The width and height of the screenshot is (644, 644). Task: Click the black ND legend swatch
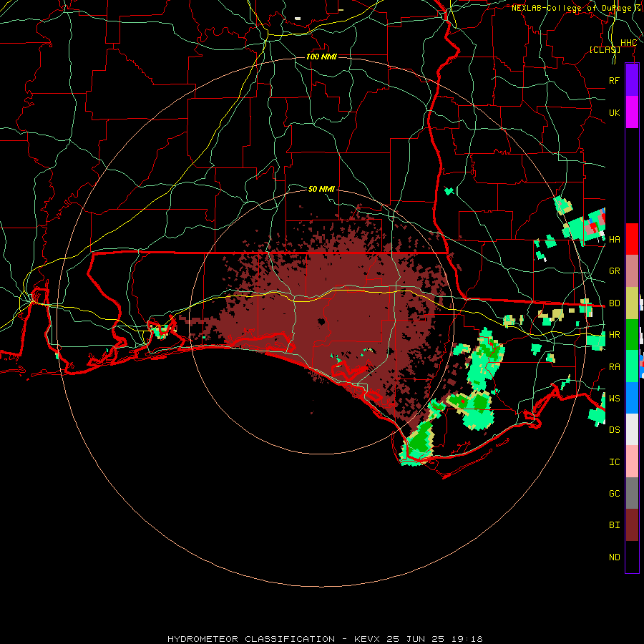[632, 557]
